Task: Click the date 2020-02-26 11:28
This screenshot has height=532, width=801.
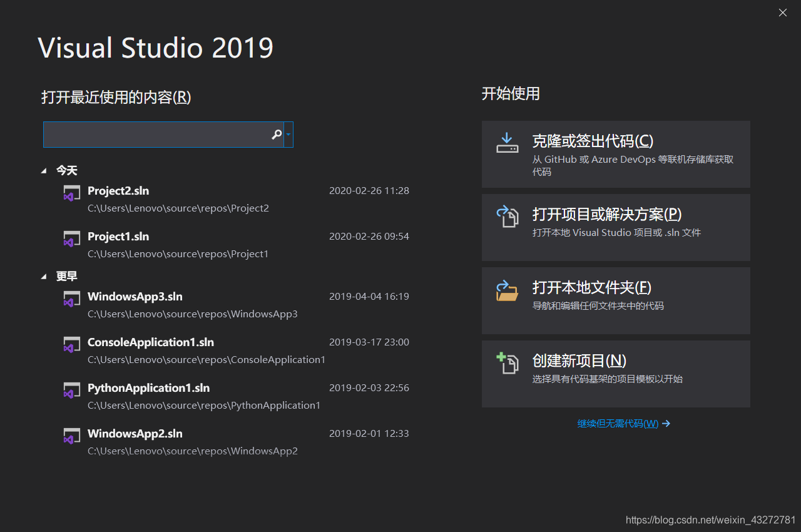Action: [x=369, y=191]
